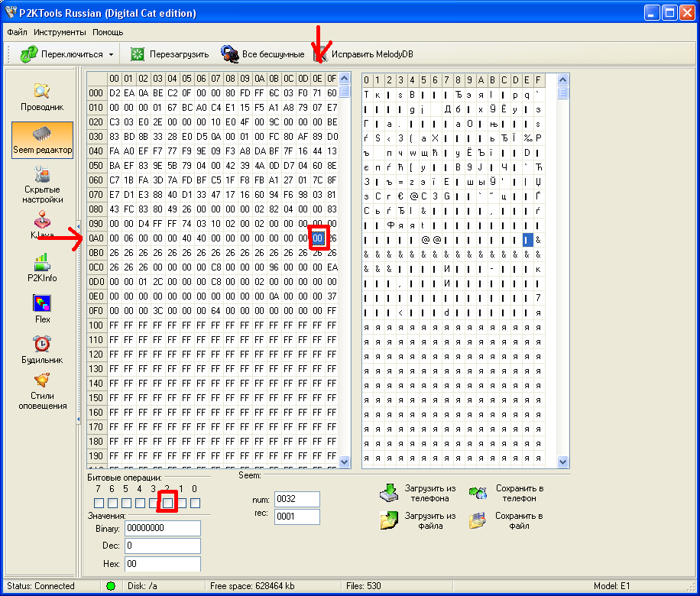Open the P2KInfo battery section

point(42,267)
